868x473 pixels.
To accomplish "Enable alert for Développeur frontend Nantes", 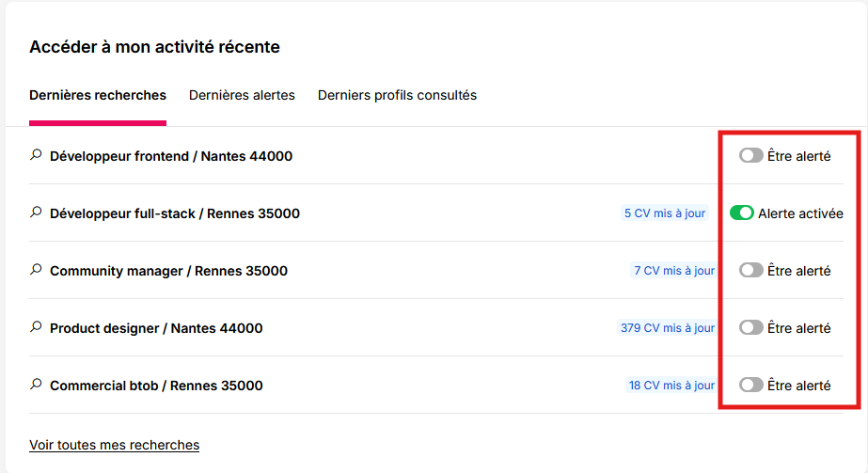I will coord(750,155).
